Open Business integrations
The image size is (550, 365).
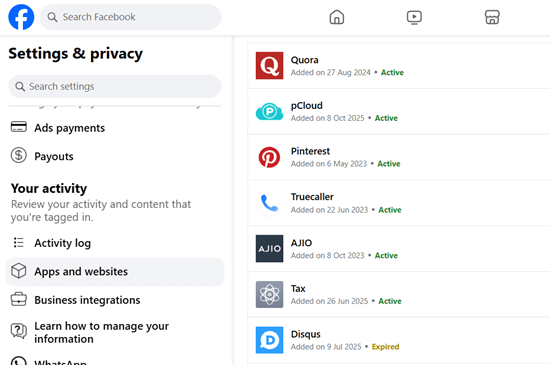click(x=115, y=300)
